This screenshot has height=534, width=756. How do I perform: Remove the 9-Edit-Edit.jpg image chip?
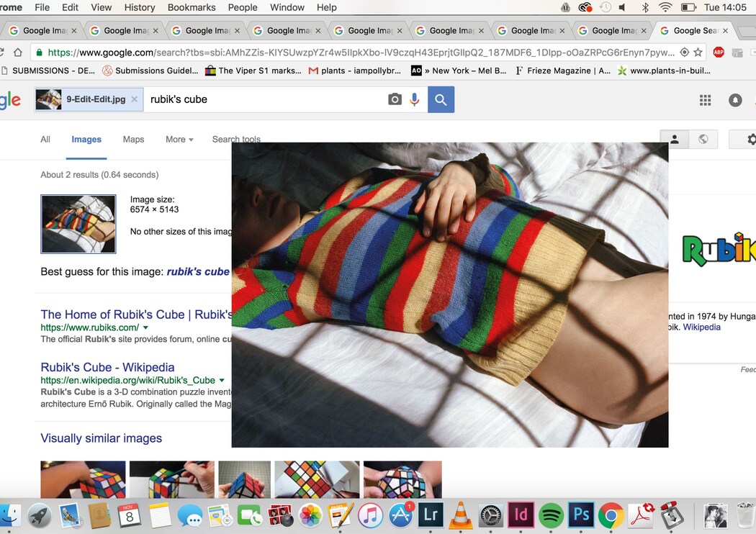click(x=134, y=99)
